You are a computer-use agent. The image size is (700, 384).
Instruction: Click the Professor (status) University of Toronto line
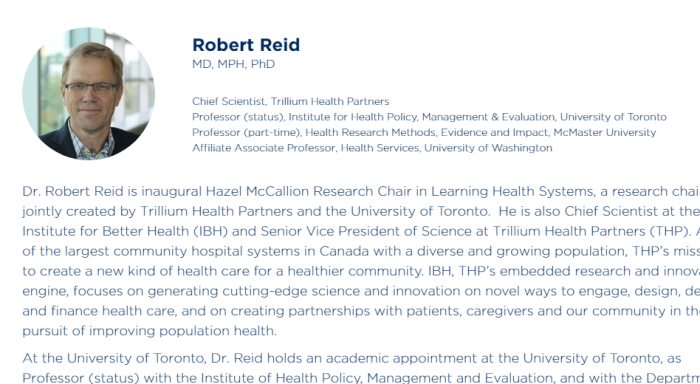pos(429,117)
